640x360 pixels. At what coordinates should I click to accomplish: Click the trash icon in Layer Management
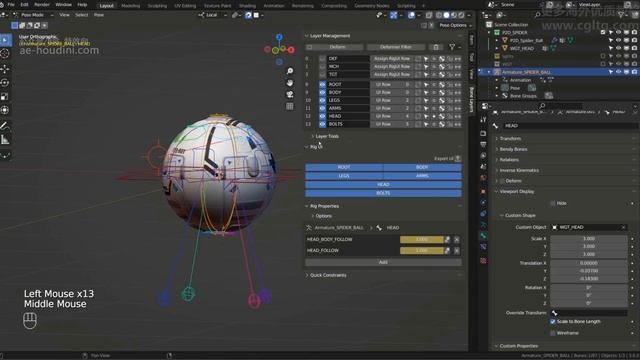[436, 47]
